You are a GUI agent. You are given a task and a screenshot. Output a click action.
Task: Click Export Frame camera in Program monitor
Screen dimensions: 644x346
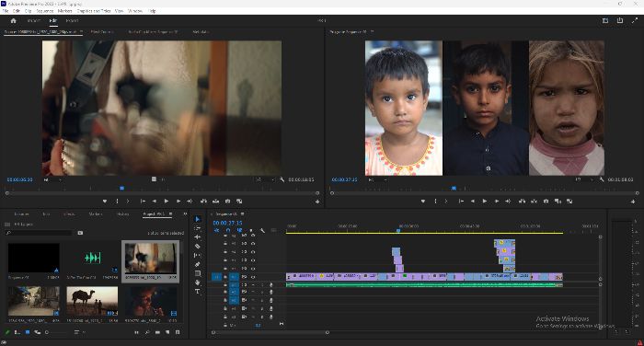tap(546, 202)
